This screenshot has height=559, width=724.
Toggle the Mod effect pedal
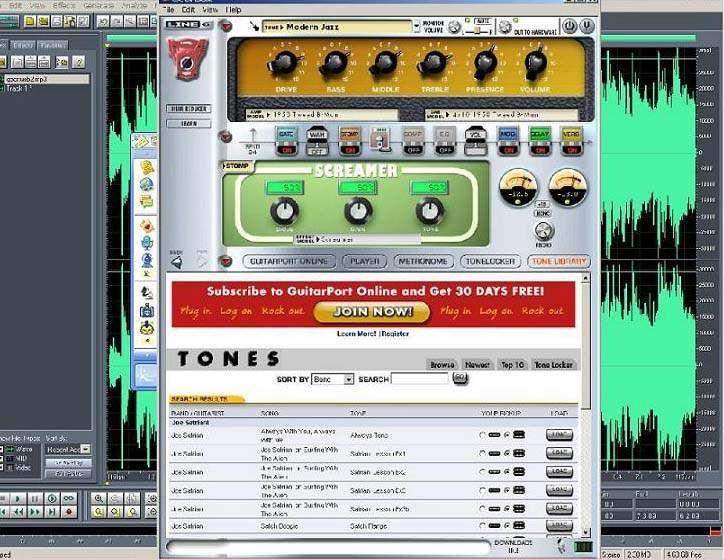point(508,141)
